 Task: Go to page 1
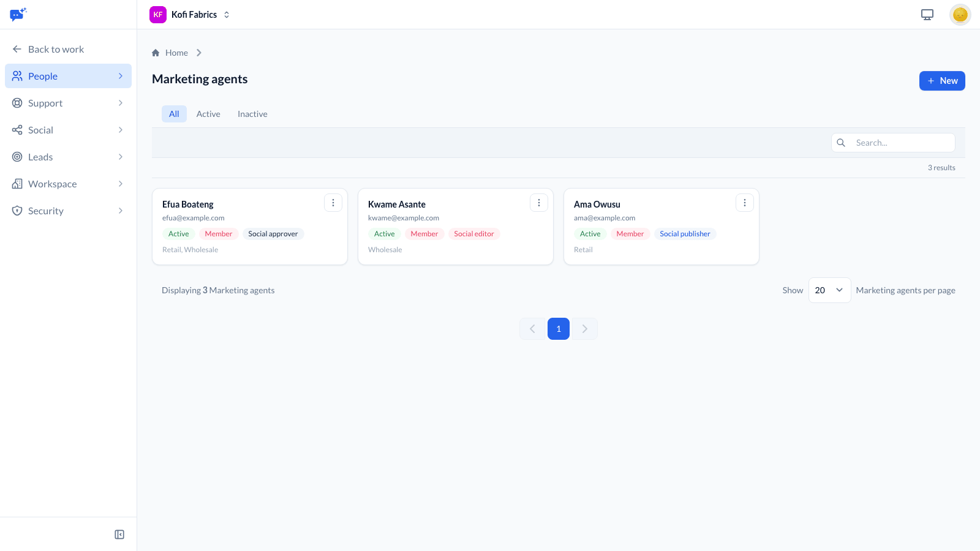pos(559,329)
